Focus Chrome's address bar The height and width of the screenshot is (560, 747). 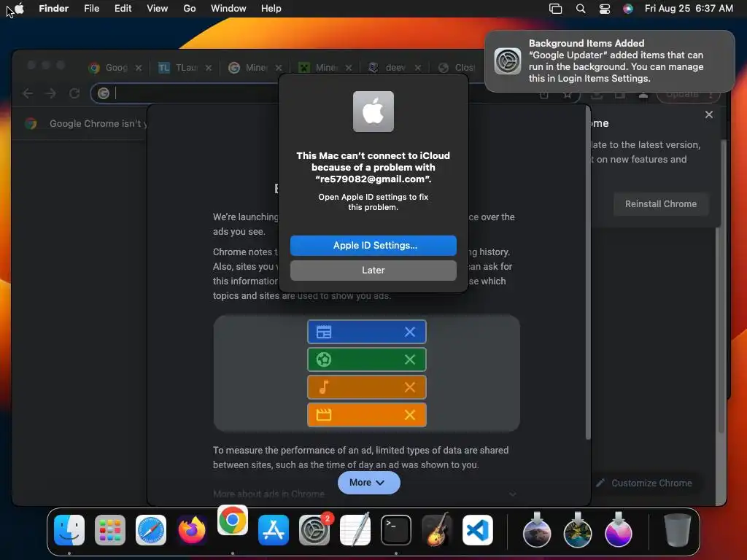[190, 93]
